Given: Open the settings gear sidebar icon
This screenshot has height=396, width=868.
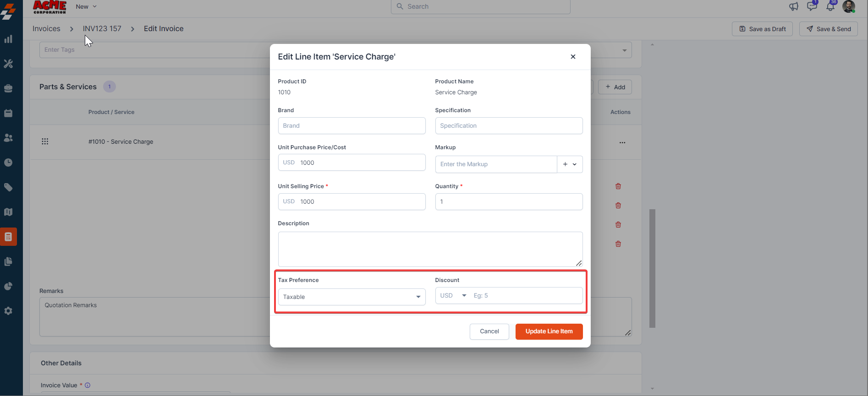Looking at the screenshot, I should click(8, 311).
